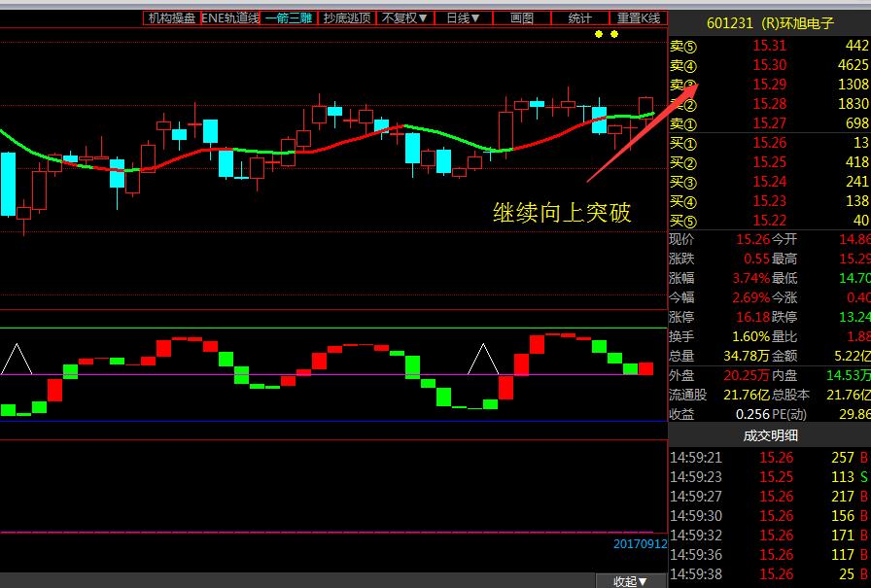Select the 买⑤ bid price 15.22
Viewport: 871px width, 588px height.
coord(769,221)
